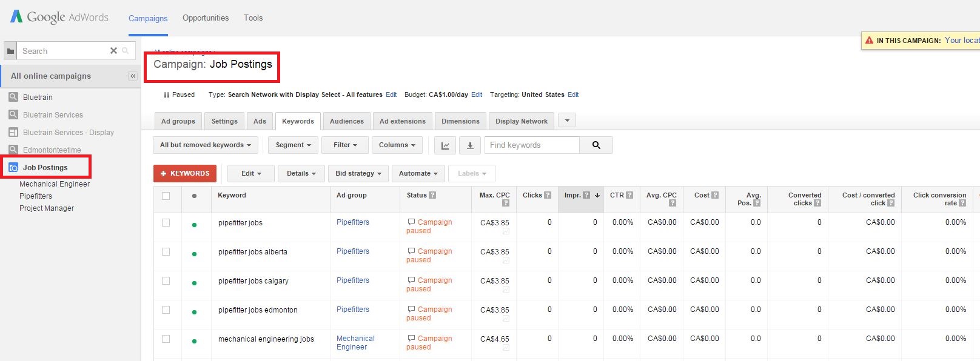Open the Bid strategy dropdown
This screenshot has width=980, height=361.
[x=358, y=173]
